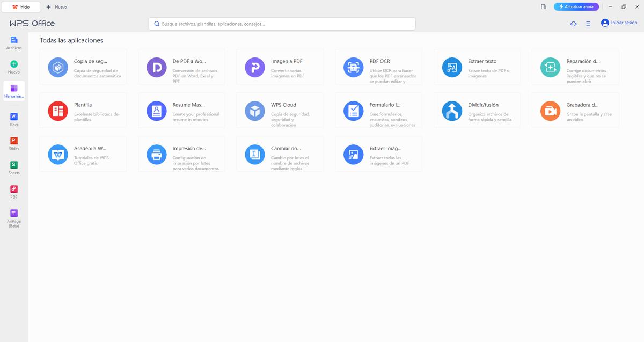
Task: Open a new tab with Nuevo
Action: pyautogui.click(x=57, y=7)
